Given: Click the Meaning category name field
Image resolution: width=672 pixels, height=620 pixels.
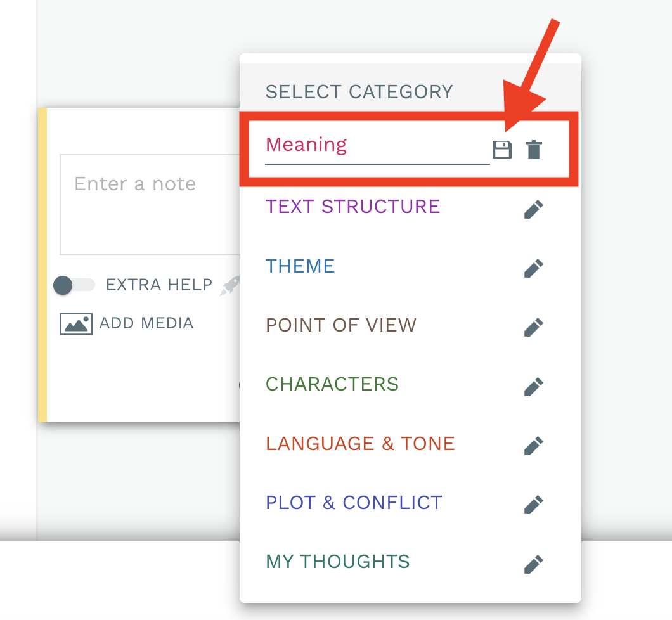Looking at the screenshot, I should tap(377, 146).
